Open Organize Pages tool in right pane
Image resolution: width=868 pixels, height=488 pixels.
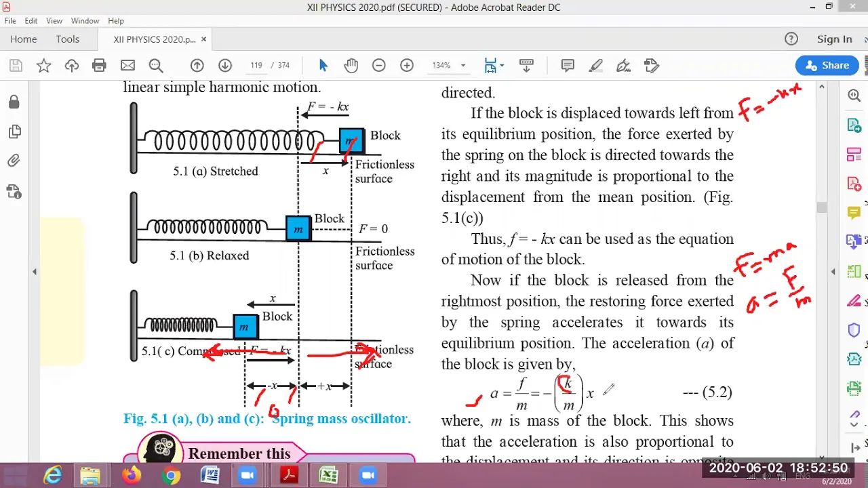[x=854, y=155]
